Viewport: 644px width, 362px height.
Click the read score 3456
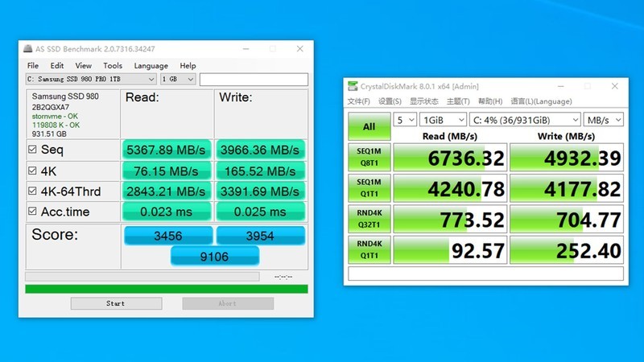pos(168,236)
